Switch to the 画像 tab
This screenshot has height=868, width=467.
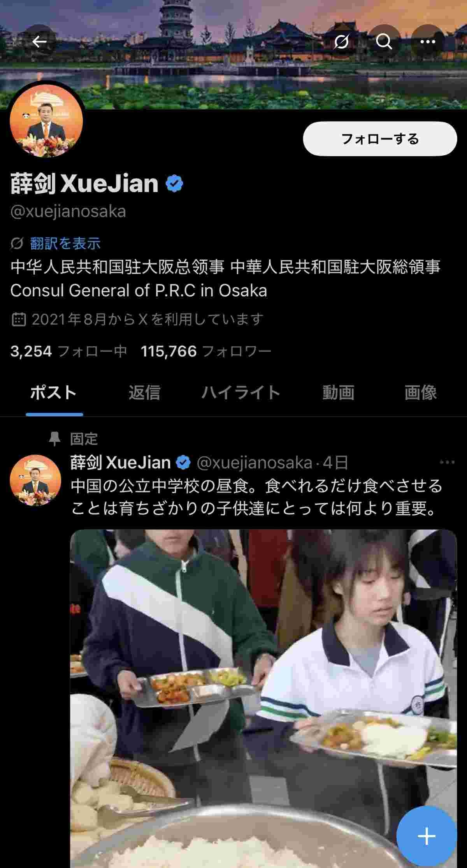tap(420, 392)
